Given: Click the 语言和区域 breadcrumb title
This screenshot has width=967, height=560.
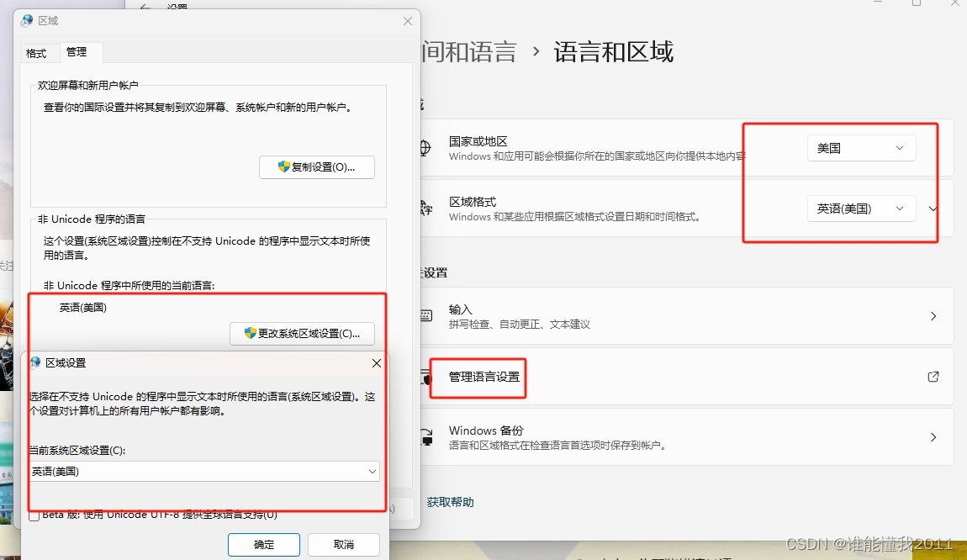Looking at the screenshot, I should (613, 52).
